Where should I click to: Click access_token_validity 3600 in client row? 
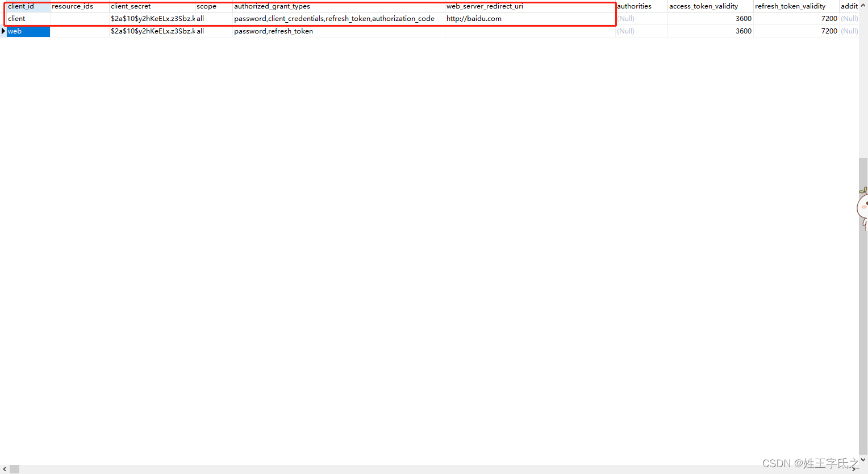click(x=711, y=19)
